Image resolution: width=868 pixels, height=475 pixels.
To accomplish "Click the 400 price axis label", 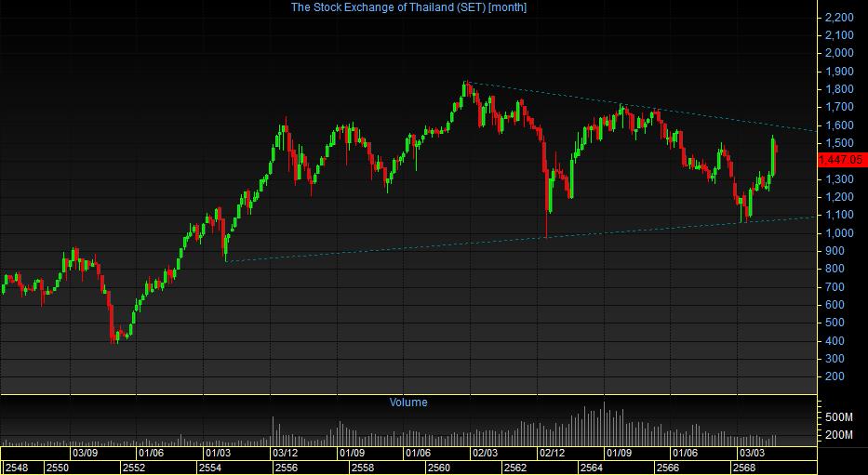I will [834, 340].
